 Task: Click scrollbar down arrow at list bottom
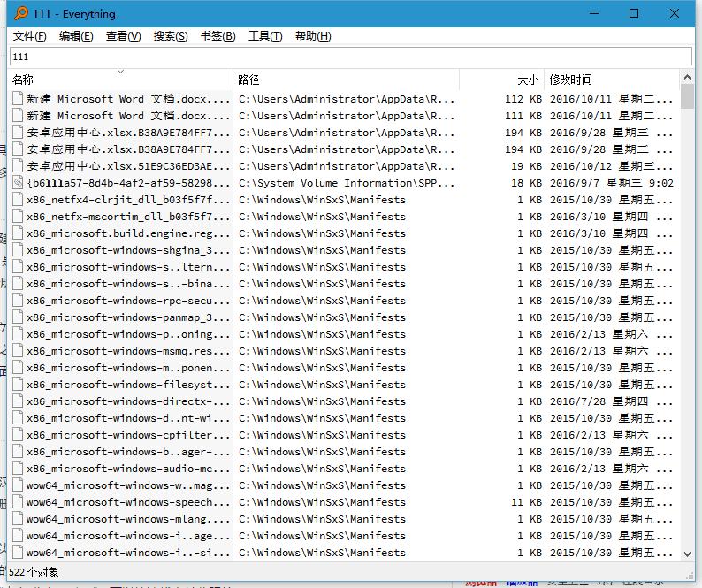tap(688, 554)
